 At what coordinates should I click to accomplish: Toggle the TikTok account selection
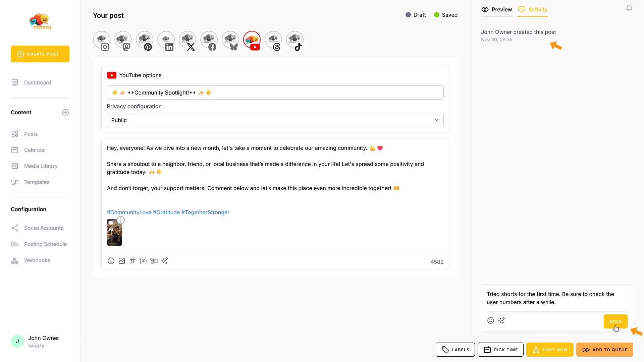click(x=295, y=41)
